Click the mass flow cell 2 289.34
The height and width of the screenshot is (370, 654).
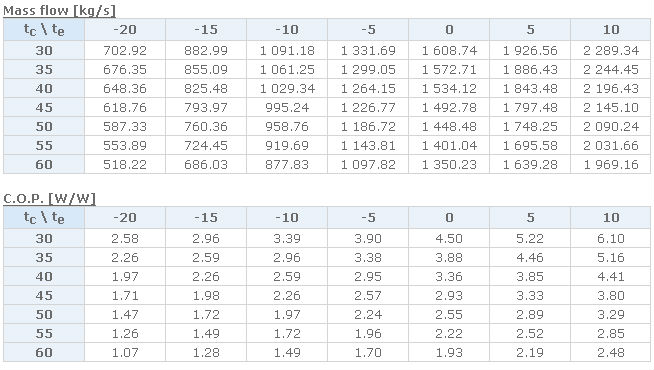coord(611,50)
